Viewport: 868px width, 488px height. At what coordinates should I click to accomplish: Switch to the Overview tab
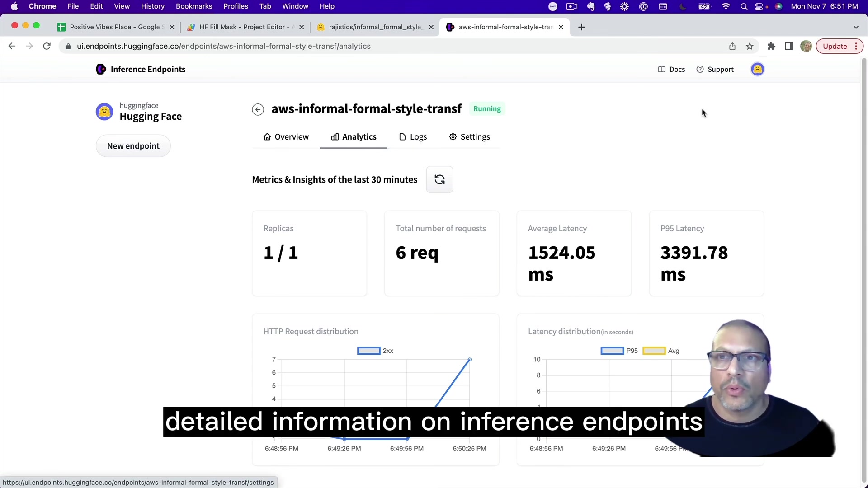coord(286,137)
